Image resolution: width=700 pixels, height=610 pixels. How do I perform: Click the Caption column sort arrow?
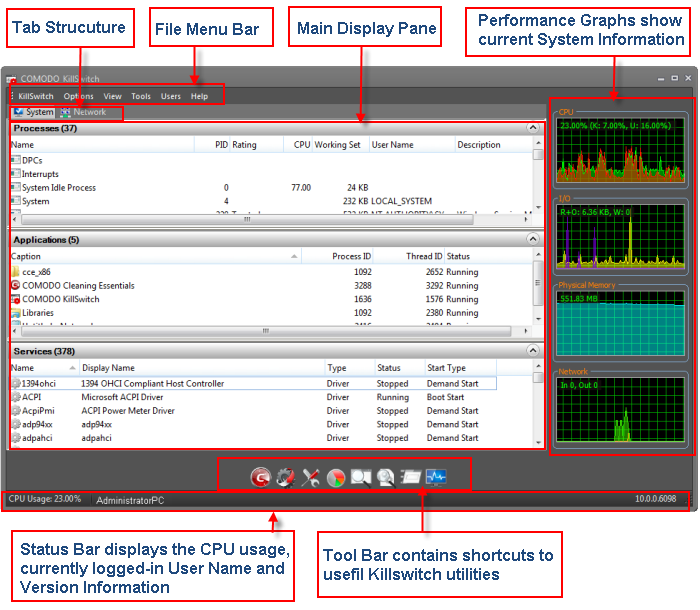(294, 256)
